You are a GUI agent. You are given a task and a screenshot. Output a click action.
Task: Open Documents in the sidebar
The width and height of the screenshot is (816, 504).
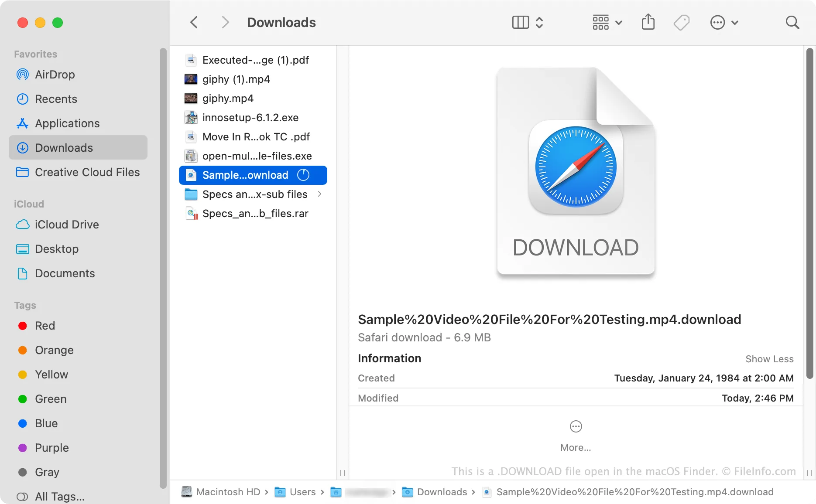(x=78, y=273)
